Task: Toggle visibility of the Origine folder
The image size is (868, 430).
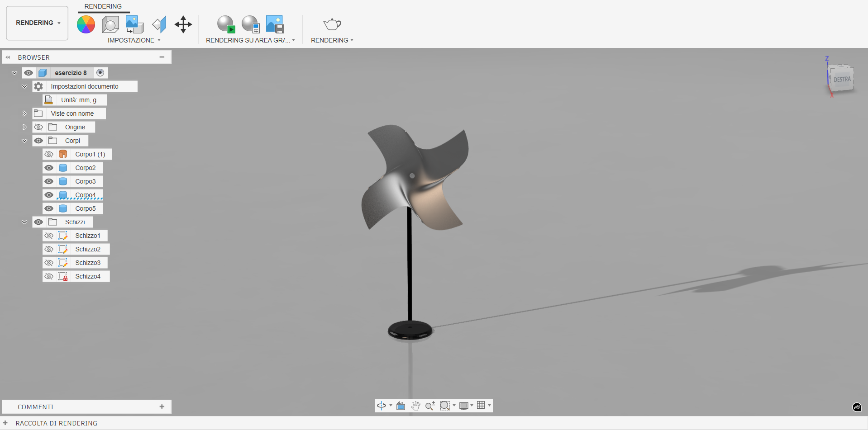Action: (x=39, y=127)
